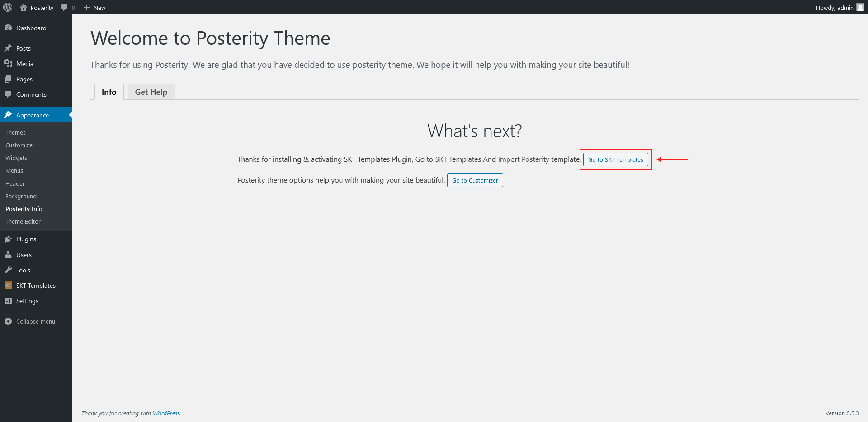The height and width of the screenshot is (422, 868).
Task: Click the WordPress logo icon
Action: pos(8,7)
